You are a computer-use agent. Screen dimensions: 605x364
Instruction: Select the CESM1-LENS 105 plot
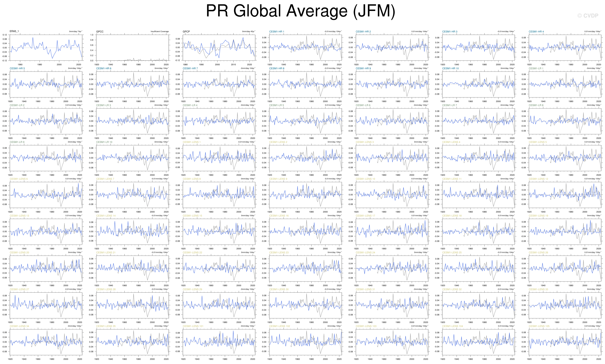click(565, 342)
